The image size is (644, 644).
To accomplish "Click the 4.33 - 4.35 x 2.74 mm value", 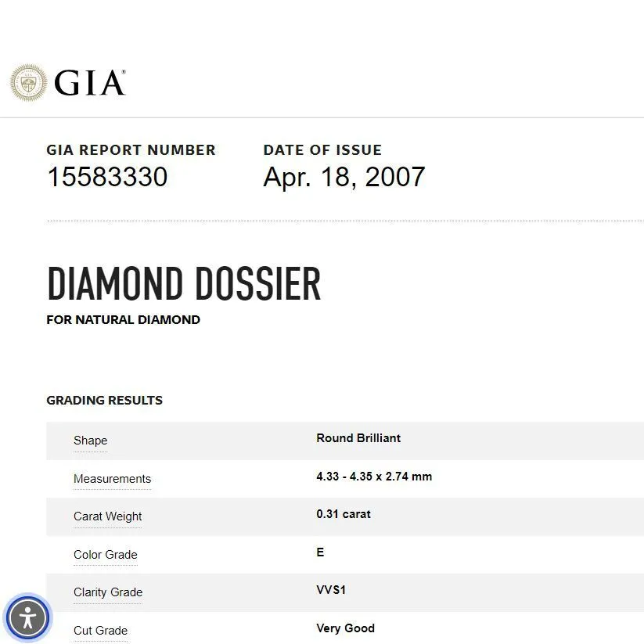I will point(374,477).
